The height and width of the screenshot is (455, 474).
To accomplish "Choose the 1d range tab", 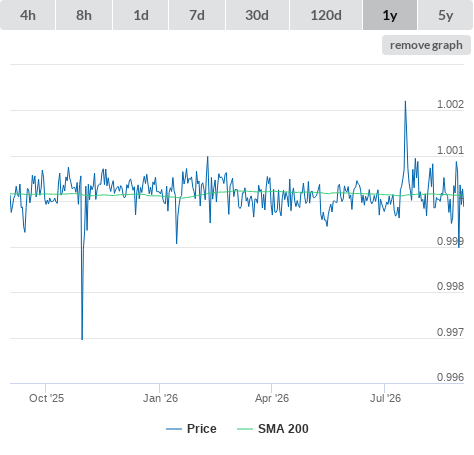I will pyautogui.click(x=141, y=15).
